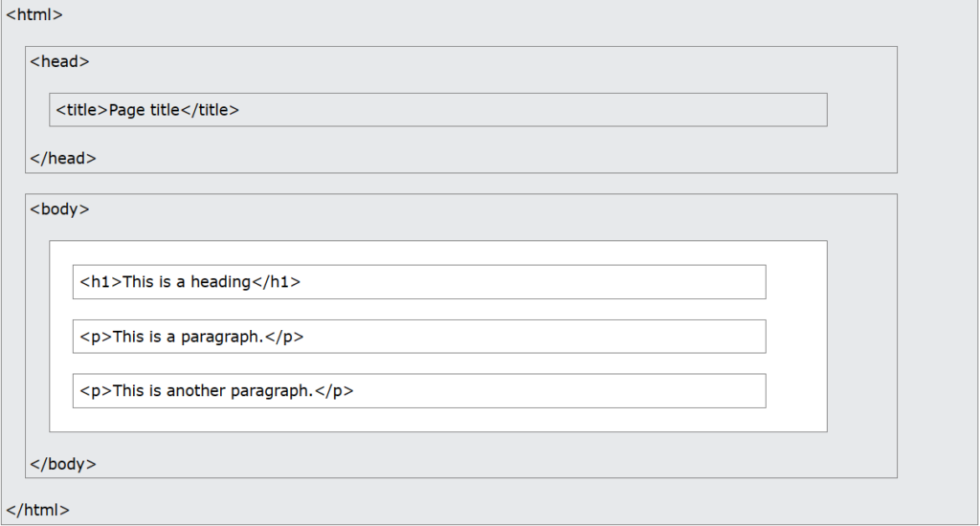Select the closing </h1> tag
Viewport: 980px width, 526px height.
[x=276, y=282]
